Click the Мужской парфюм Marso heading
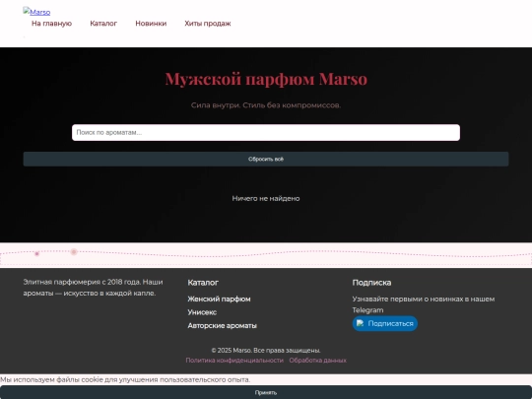532x399 pixels. pos(266,79)
